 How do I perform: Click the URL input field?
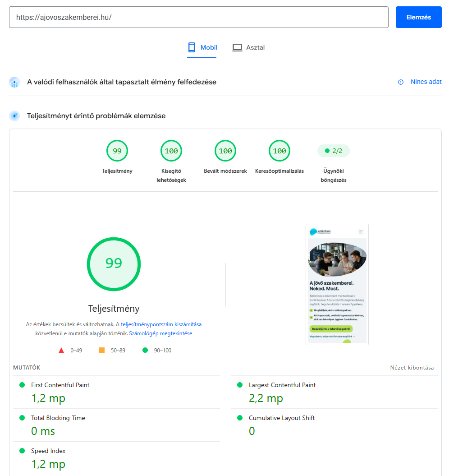click(199, 17)
